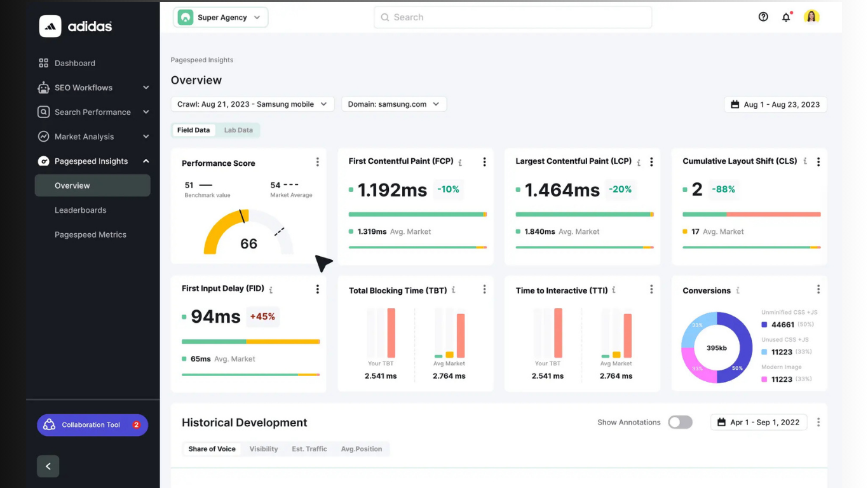Open Largest Contentful Paint card options menu
This screenshot has height=488, width=868.
coord(651,162)
